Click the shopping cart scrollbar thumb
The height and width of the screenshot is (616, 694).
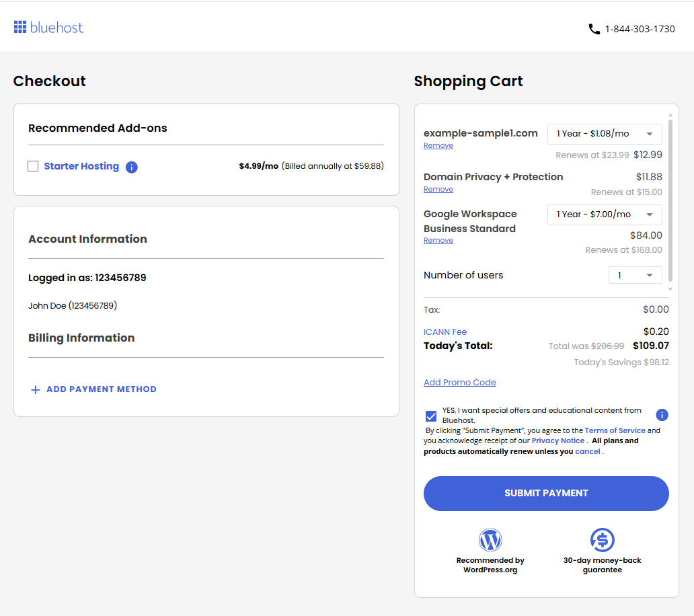coord(670,200)
